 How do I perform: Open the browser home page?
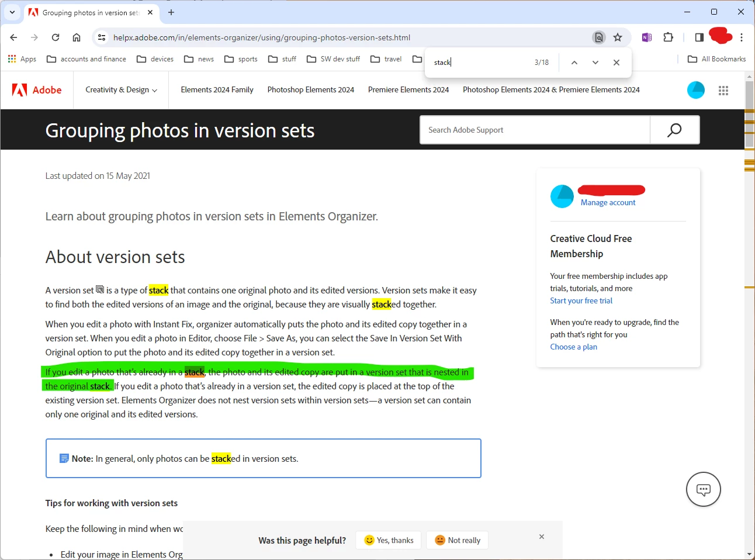[77, 37]
